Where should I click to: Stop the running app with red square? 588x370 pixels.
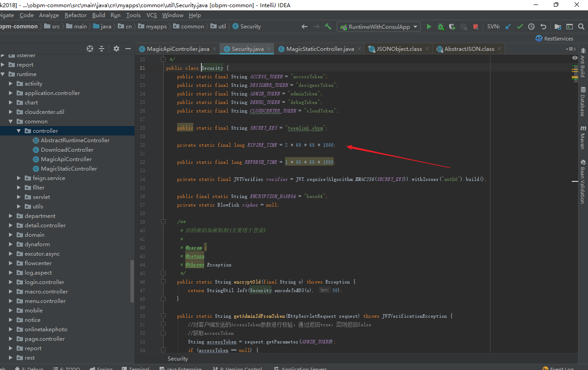pyautogui.click(x=476, y=27)
